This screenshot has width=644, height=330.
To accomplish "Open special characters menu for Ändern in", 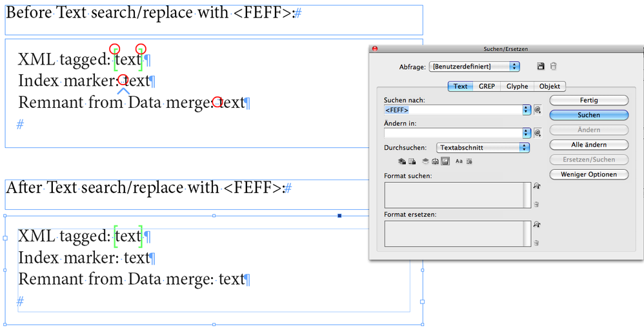I will (x=538, y=133).
